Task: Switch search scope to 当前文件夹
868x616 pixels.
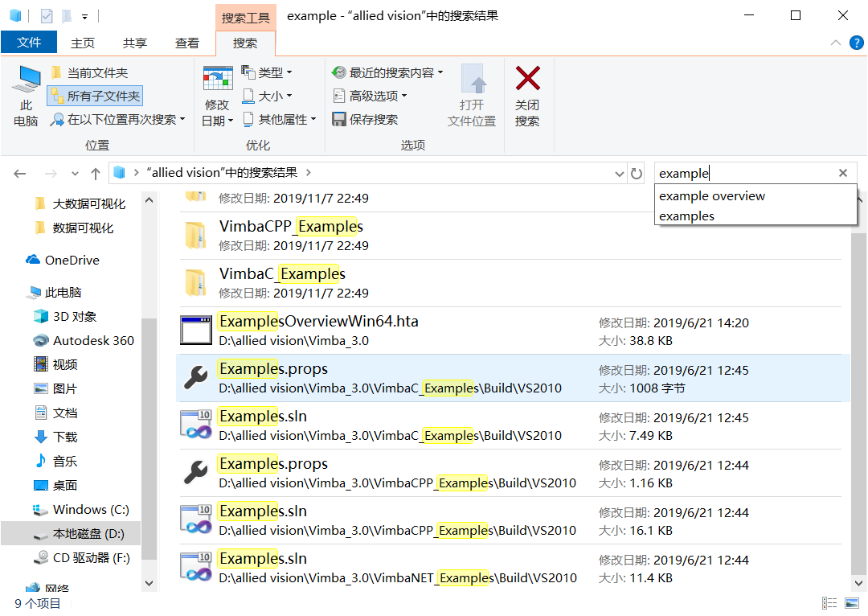Action: (x=91, y=72)
